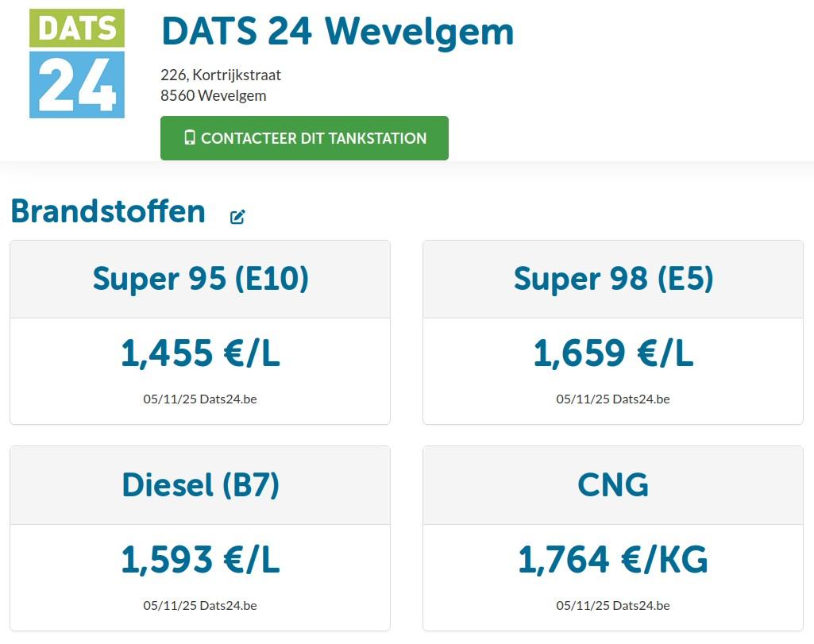
Task: Click the Contacteer dit tankstation button
Action: (x=304, y=138)
